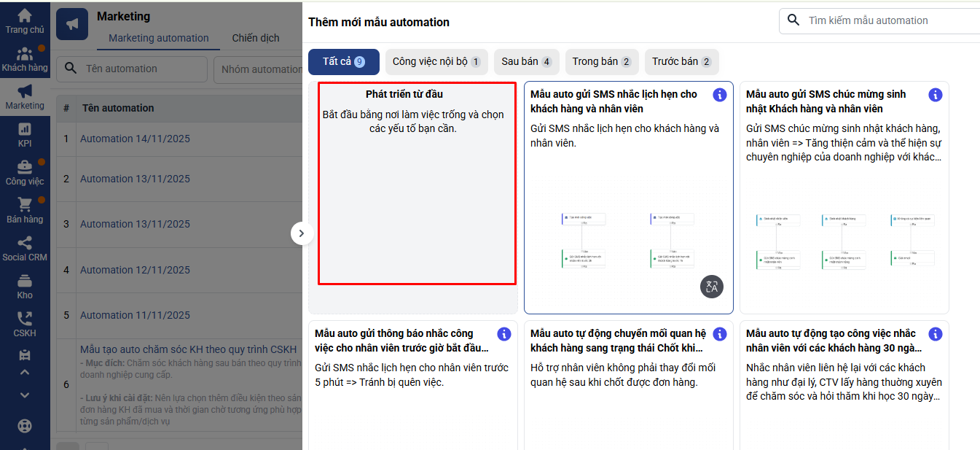Click the translate icon on SMS reminder card
980x450 pixels.
[x=712, y=287]
